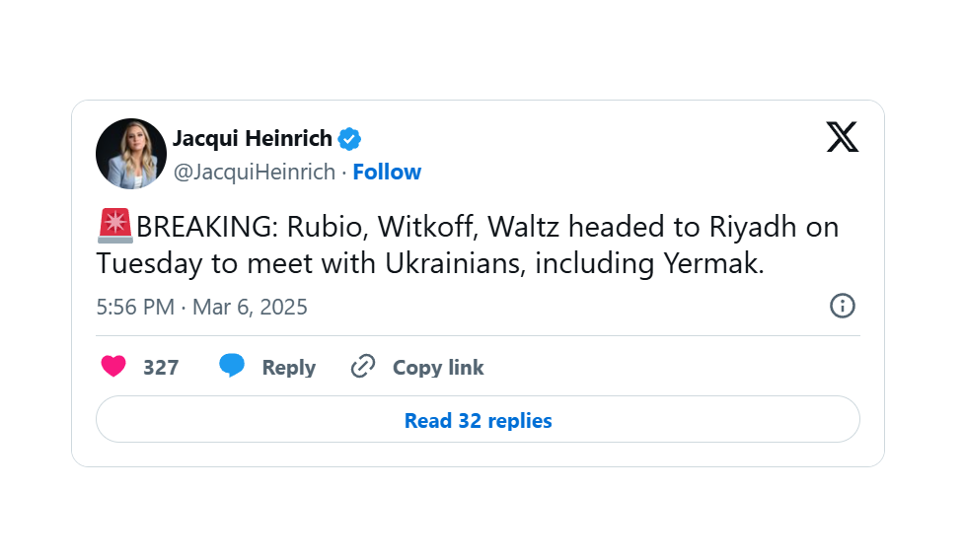Click the Jacqui Heinrich display name
Screen dimensions: 964x560
253,139
